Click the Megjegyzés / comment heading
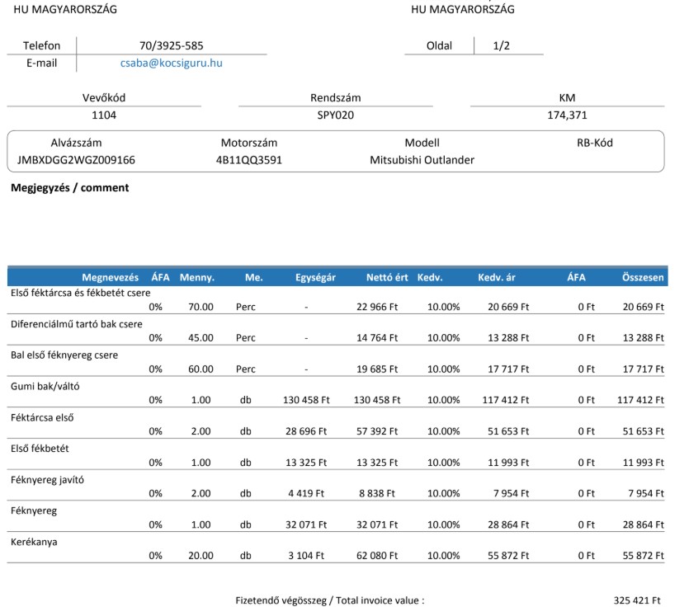Image resolution: width=684 pixels, height=616 pixels. (x=70, y=188)
